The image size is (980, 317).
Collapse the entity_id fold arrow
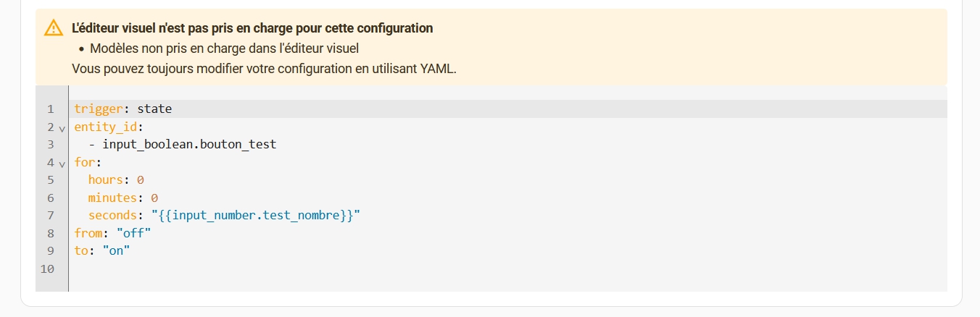(x=62, y=128)
